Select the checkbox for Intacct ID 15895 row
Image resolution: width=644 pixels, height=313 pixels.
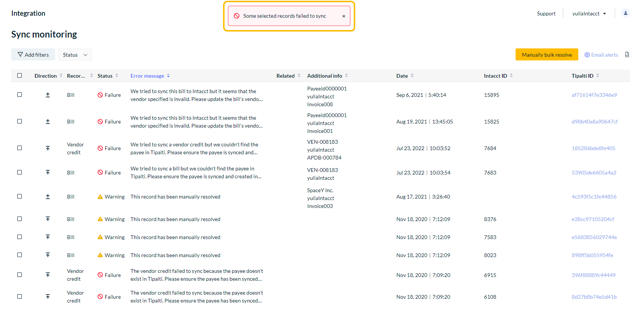pyautogui.click(x=20, y=95)
